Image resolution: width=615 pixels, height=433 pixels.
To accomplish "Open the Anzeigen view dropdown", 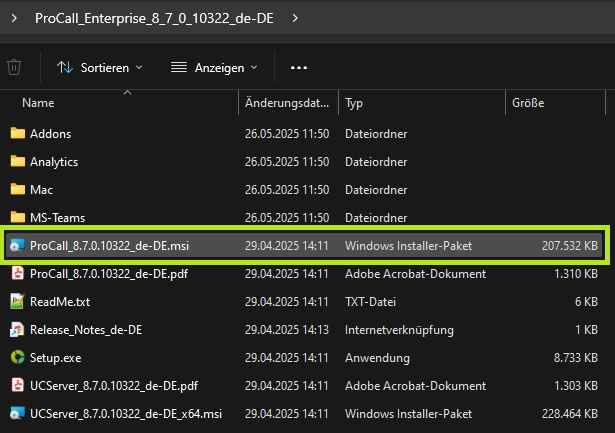I will tap(214, 67).
